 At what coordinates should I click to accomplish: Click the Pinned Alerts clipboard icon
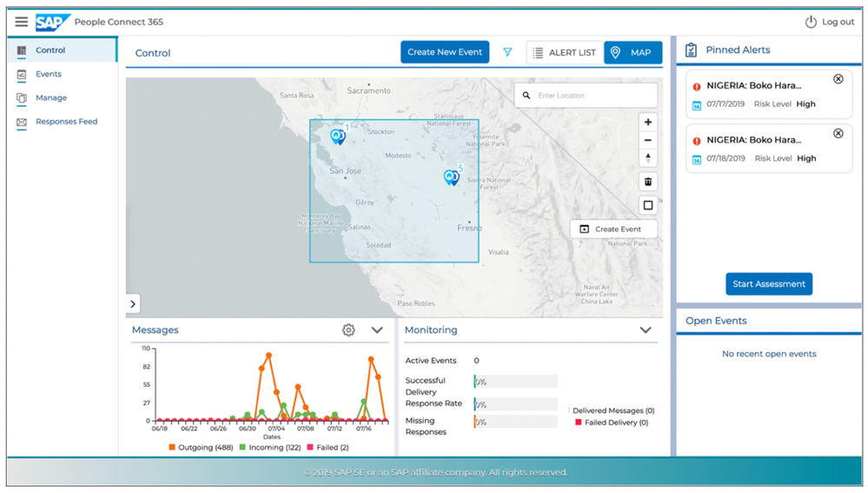click(691, 50)
